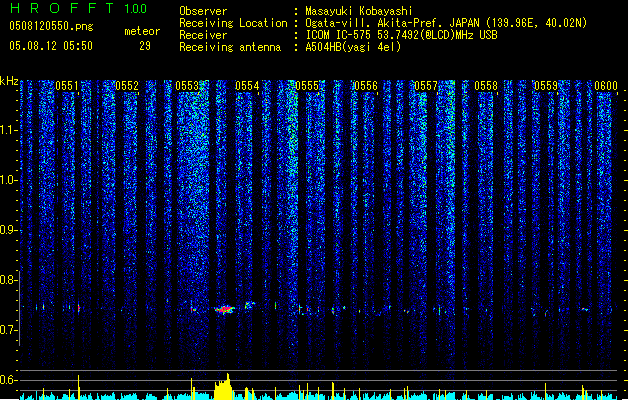This screenshot has width=629, height=400.
Task: Click the 0.8 kHz axis label
Action: coord(9,280)
